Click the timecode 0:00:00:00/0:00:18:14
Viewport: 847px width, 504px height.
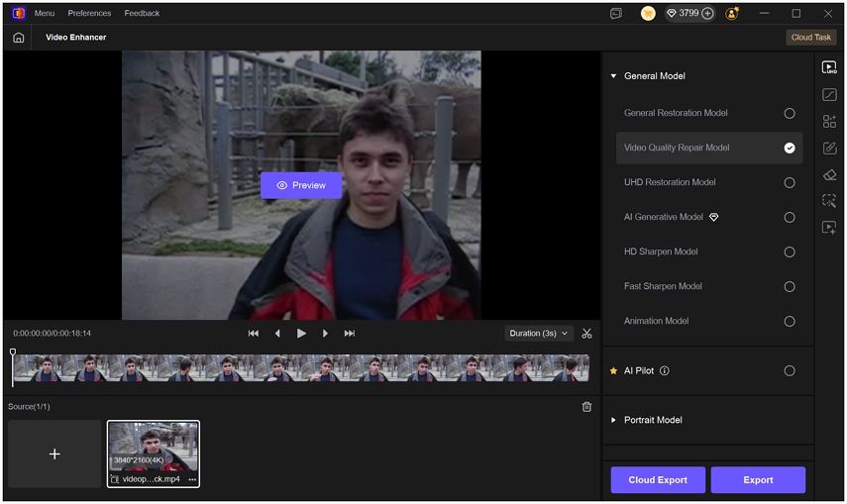point(52,334)
